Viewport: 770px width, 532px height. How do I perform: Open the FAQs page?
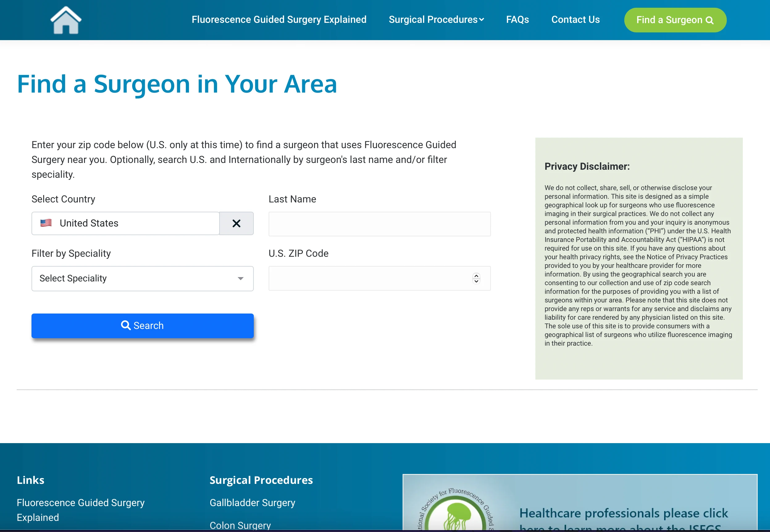(x=517, y=20)
